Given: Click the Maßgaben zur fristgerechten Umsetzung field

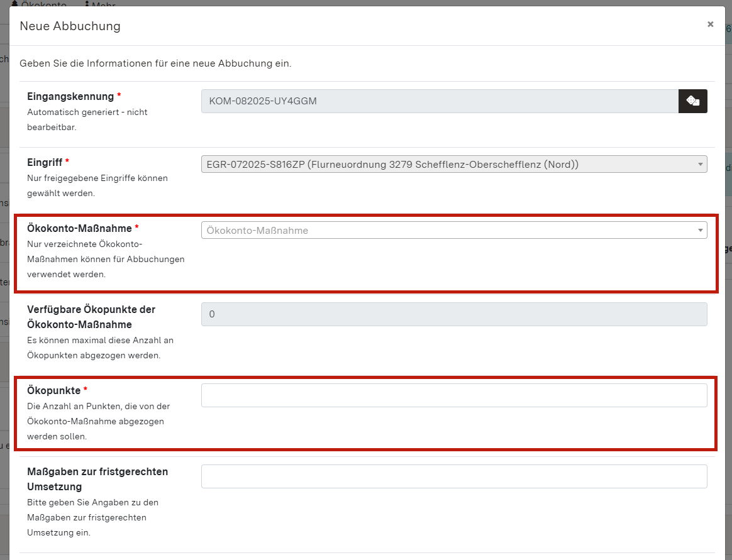Looking at the screenshot, I should pos(453,476).
